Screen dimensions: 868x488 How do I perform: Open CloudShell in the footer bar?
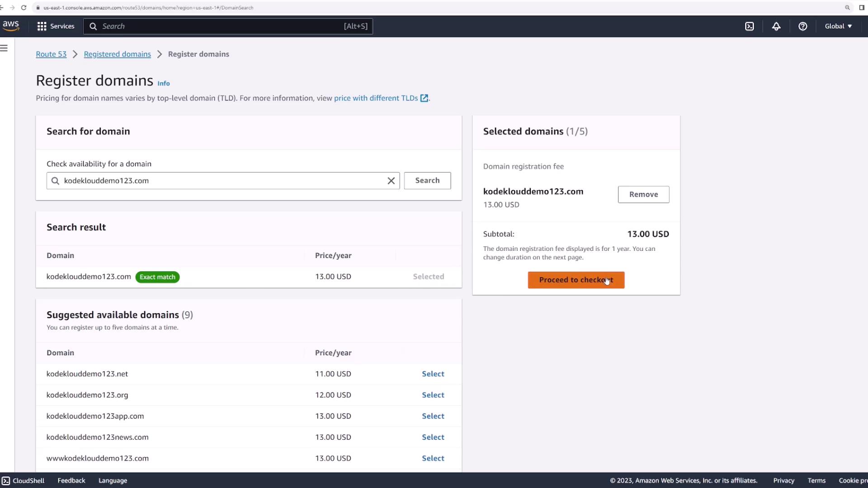click(24, 480)
